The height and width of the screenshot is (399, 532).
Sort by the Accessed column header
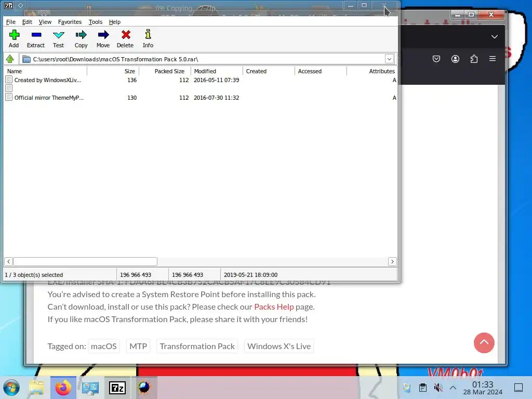click(321, 71)
